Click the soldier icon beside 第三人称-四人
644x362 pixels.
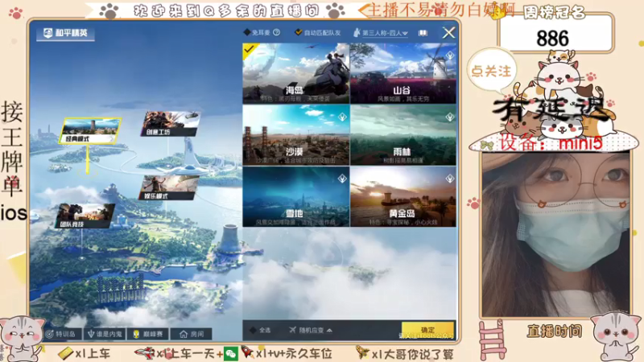tap(357, 32)
